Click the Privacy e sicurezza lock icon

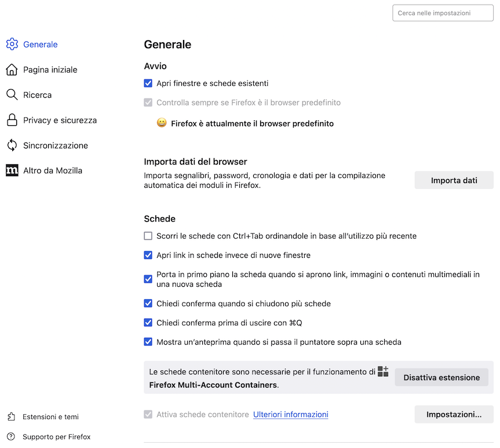point(12,120)
